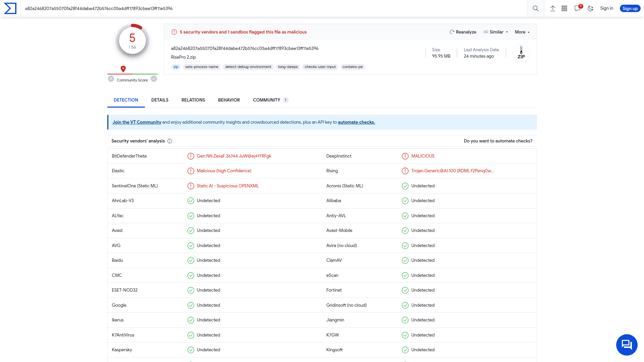
Task: Select the DETAILS tab
Action: coord(160,100)
